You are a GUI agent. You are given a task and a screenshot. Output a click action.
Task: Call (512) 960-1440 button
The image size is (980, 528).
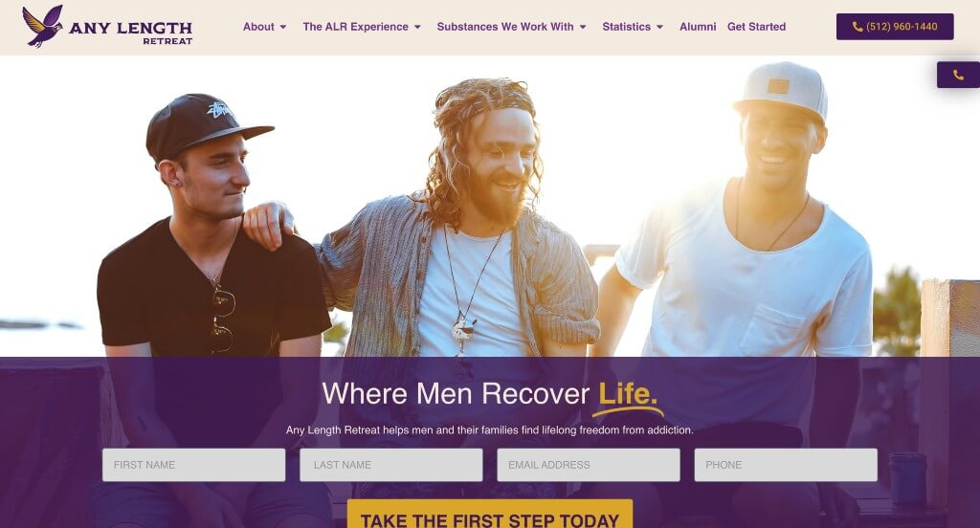click(x=895, y=27)
